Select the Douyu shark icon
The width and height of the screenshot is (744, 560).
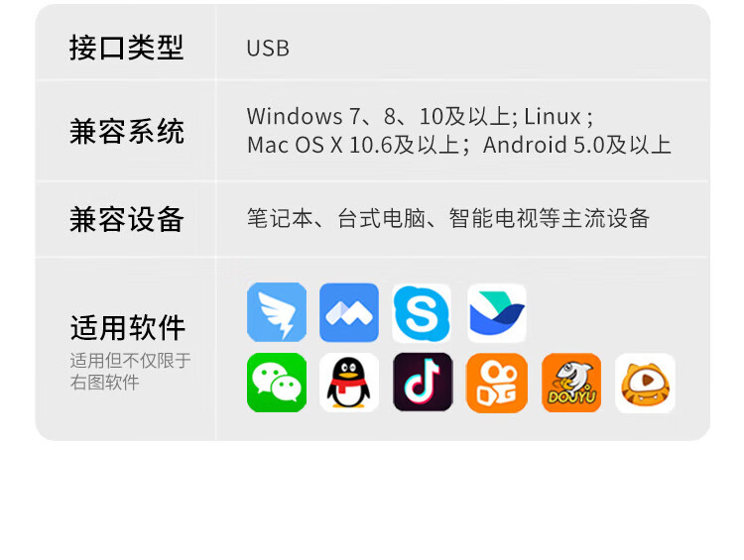[x=571, y=383]
